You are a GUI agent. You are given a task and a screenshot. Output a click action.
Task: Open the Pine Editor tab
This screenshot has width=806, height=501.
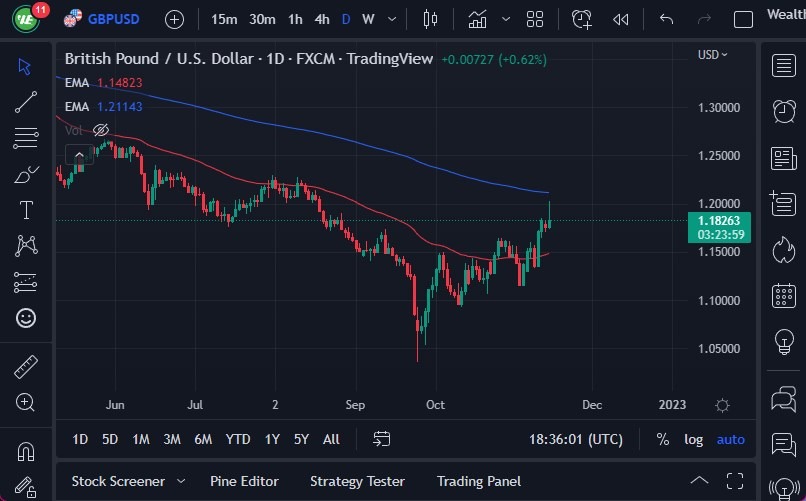244,481
